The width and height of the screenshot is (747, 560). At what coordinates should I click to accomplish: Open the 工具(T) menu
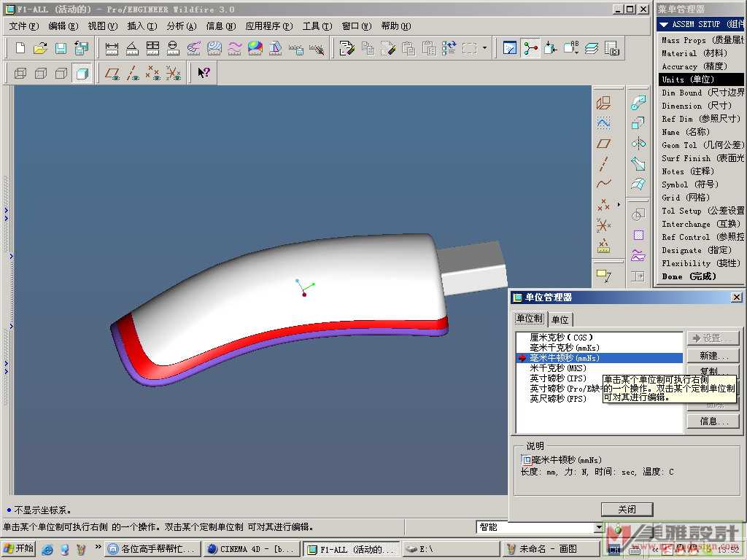coord(317,26)
